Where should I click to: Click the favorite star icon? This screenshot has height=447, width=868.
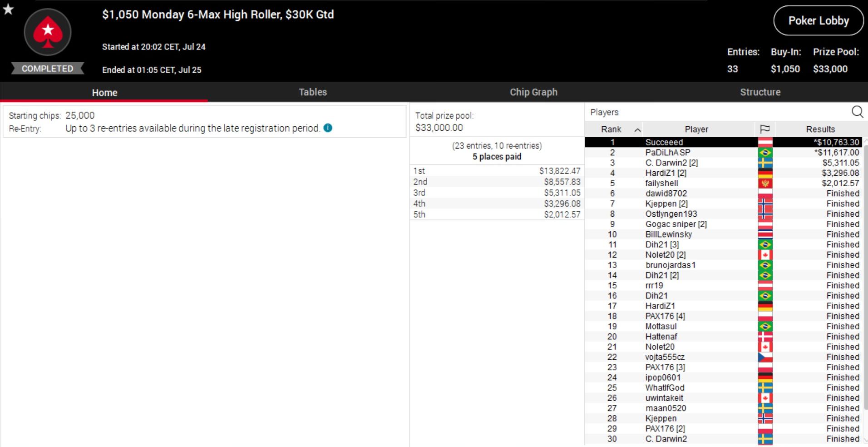(x=8, y=9)
